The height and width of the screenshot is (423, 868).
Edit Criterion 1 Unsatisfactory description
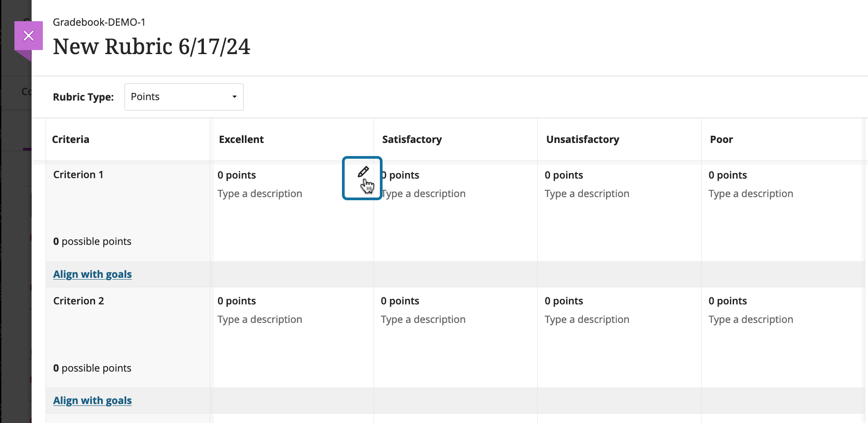586,194
